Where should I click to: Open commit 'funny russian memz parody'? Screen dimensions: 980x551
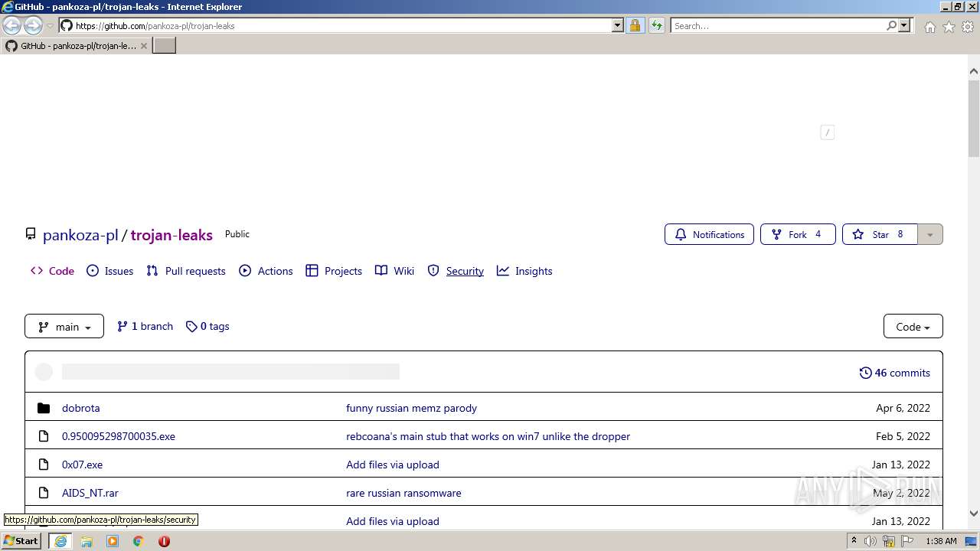(411, 408)
